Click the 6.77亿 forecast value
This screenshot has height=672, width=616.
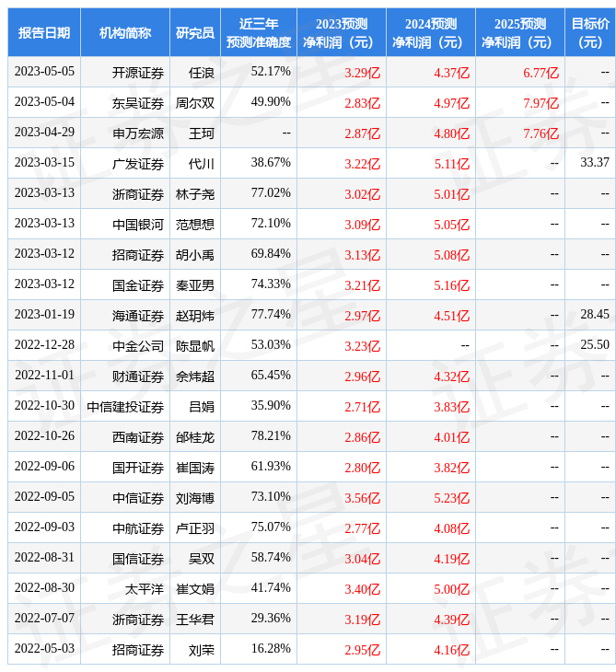point(541,73)
